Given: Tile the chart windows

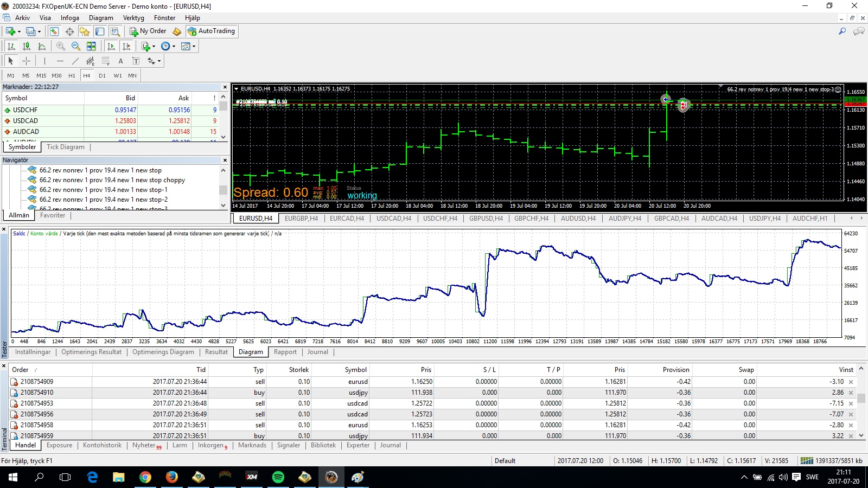Looking at the screenshot, I should coord(91,46).
